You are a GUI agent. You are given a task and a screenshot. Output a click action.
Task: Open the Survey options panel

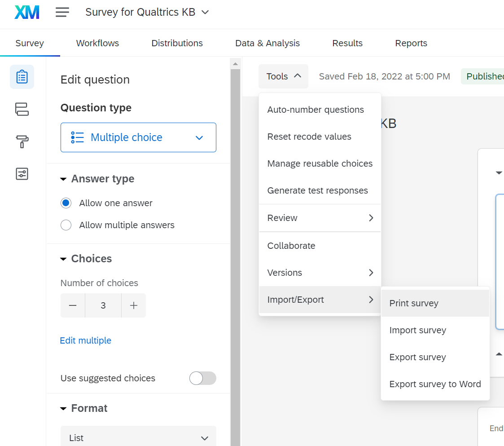[22, 173]
